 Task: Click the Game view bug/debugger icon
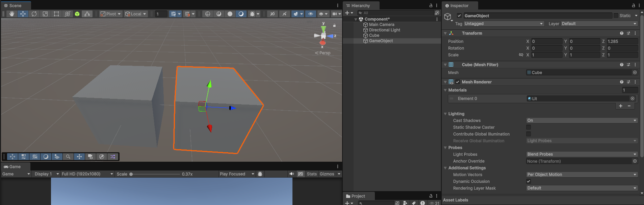[260, 174]
